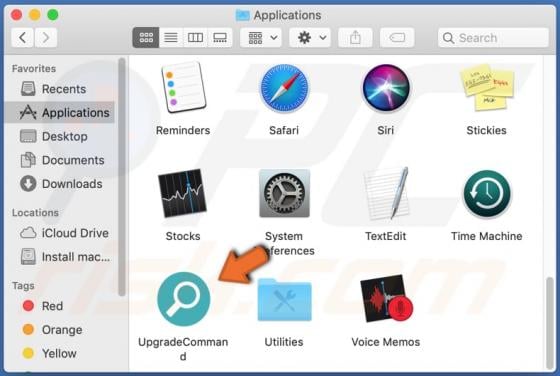Filter by the Orange tag

click(x=60, y=330)
